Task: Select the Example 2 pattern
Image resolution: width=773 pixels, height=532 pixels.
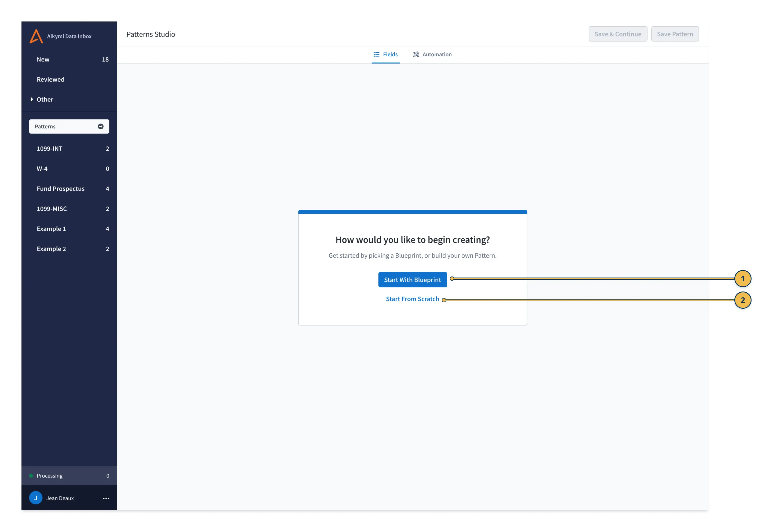Action: (x=69, y=249)
